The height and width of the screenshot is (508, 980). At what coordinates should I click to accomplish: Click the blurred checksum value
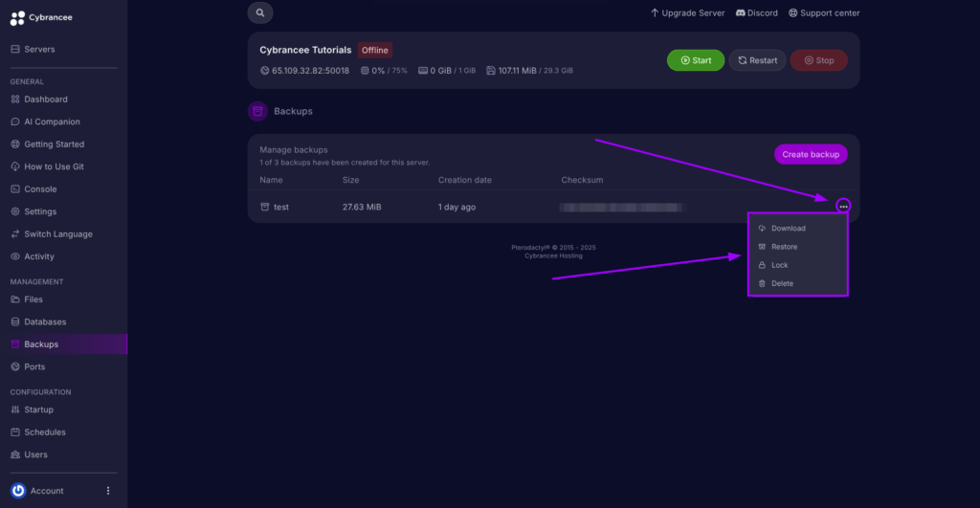(622, 208)
